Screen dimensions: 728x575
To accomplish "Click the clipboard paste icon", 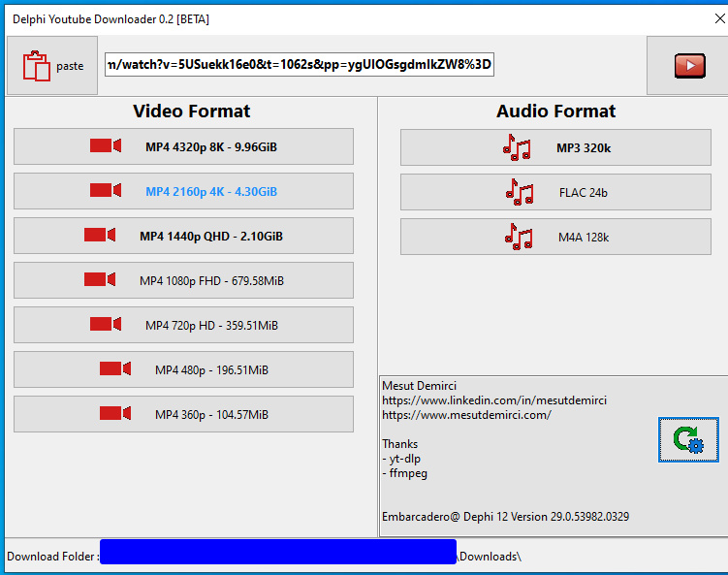I will (x=37, y=66).
